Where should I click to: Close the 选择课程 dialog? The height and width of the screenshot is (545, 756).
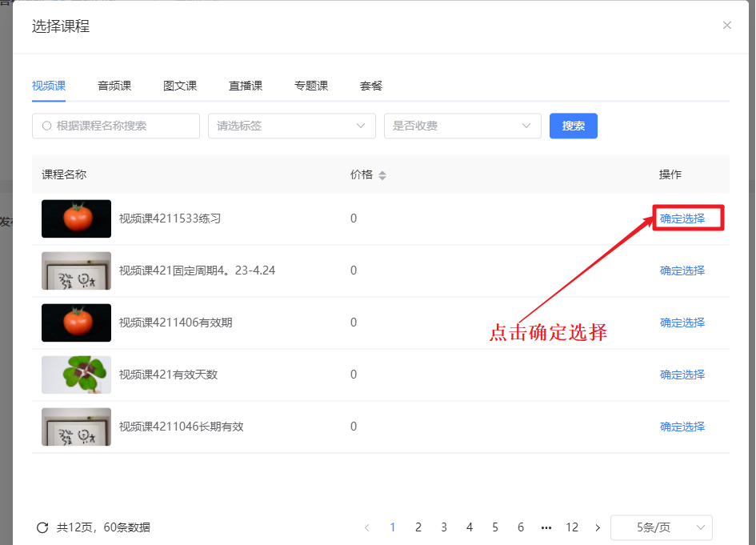[726, 25]
